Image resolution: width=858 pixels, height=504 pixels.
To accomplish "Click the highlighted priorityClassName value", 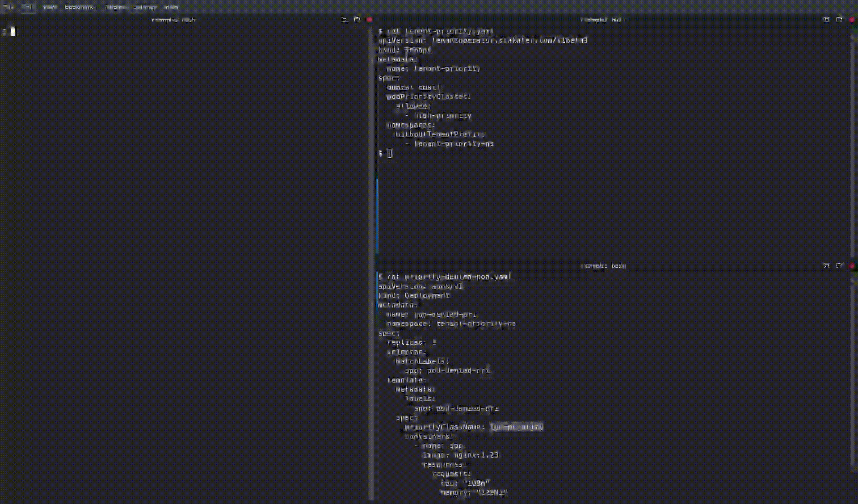I will (x=516, y=427).
